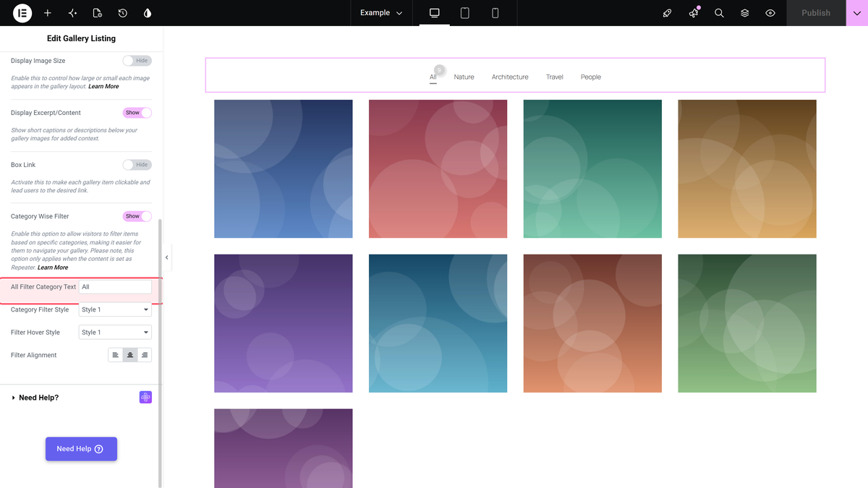
Task: Select the violet purple gallery image
Action: (x=284, y=323)
